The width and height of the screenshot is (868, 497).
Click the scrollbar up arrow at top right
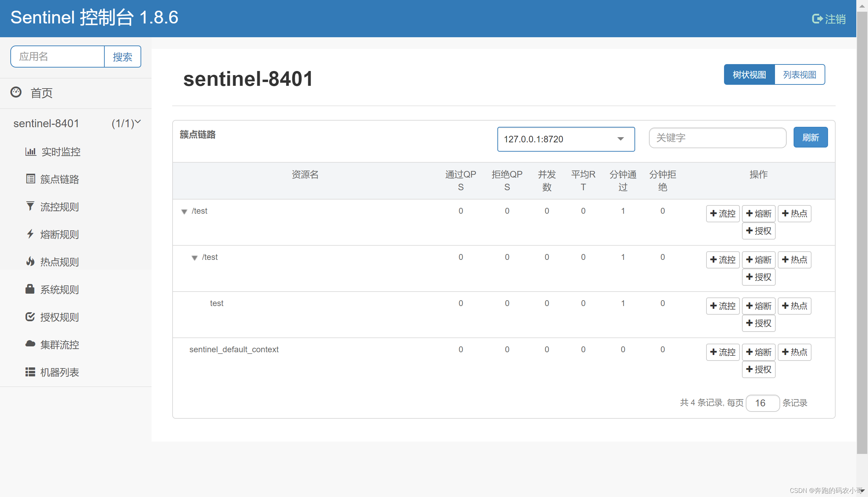pos(862,6)
